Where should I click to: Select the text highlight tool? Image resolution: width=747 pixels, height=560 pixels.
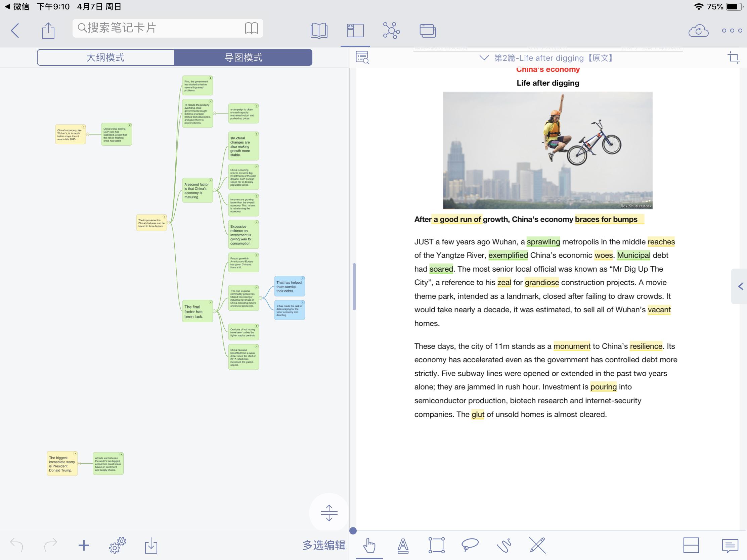coord(402,545)
